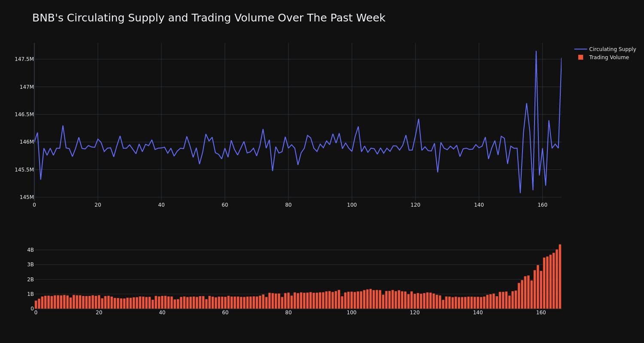The width and height of the screenshot is (644, 343).
Task: Click x-axis tick 120 under supply chart
Action: [x=416, y=205]
